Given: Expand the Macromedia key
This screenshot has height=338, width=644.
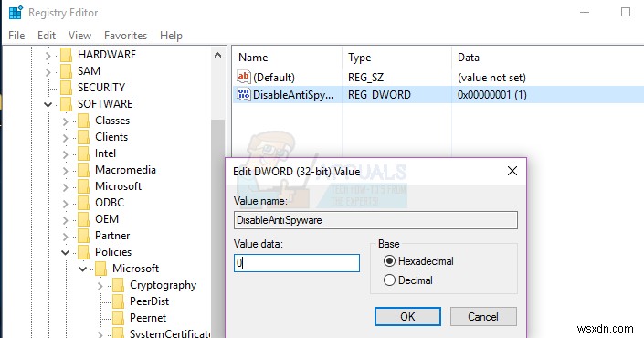Looking at the screenshot, I should coord(65,171).
